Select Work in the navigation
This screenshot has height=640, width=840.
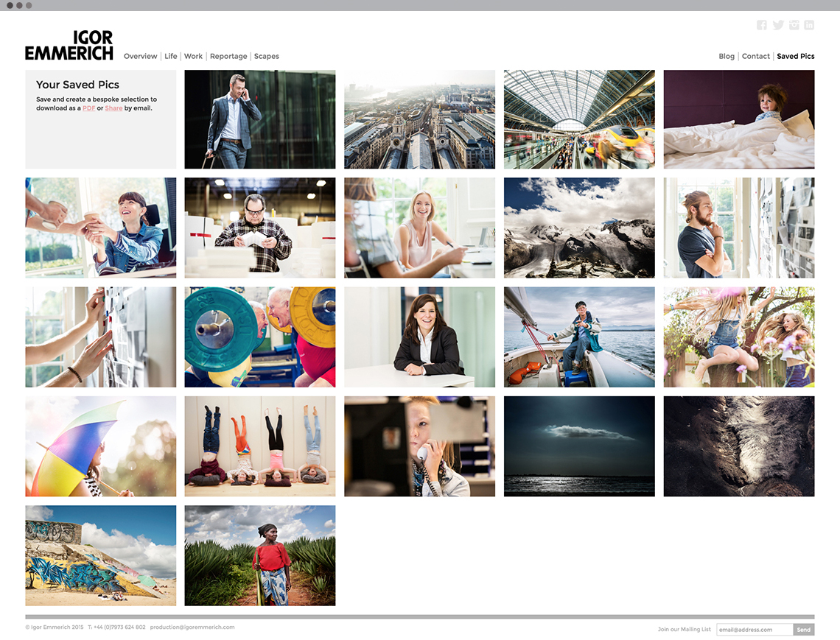[x=193, y=57]
